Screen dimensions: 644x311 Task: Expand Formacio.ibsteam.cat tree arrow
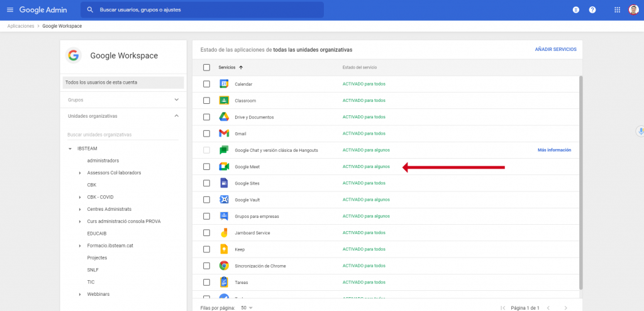click(80, 246)
